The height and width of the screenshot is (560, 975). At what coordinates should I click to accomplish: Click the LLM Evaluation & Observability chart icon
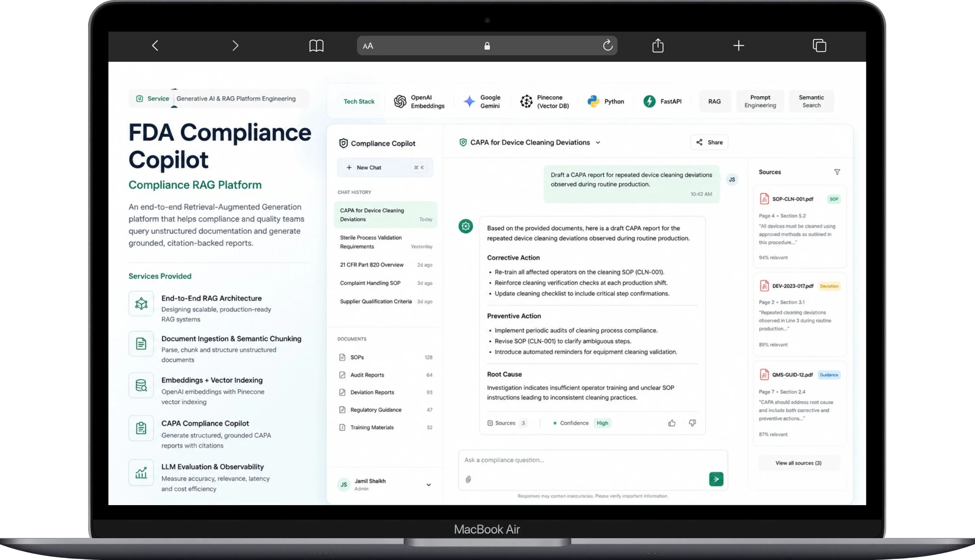[x=141, y=472]
